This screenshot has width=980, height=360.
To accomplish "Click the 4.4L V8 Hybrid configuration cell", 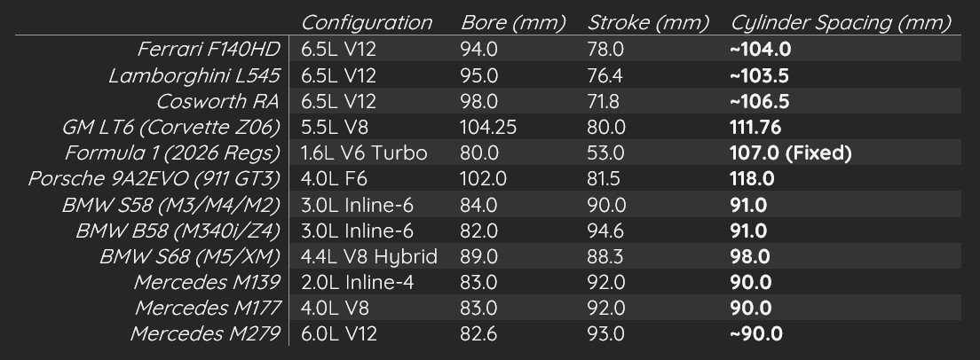I will tap(369, 257).
